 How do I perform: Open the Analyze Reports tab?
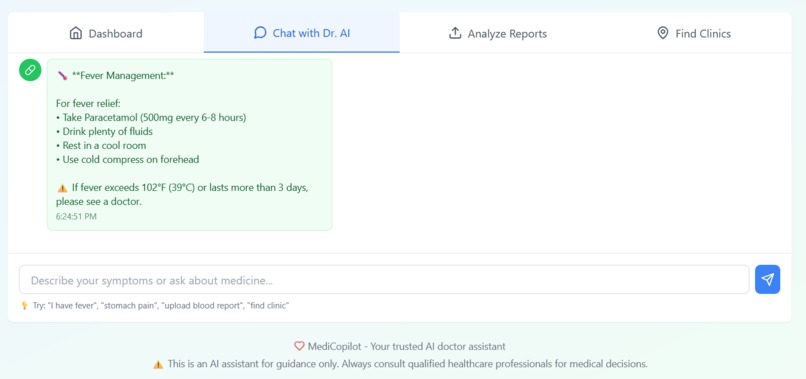point(498,33)
